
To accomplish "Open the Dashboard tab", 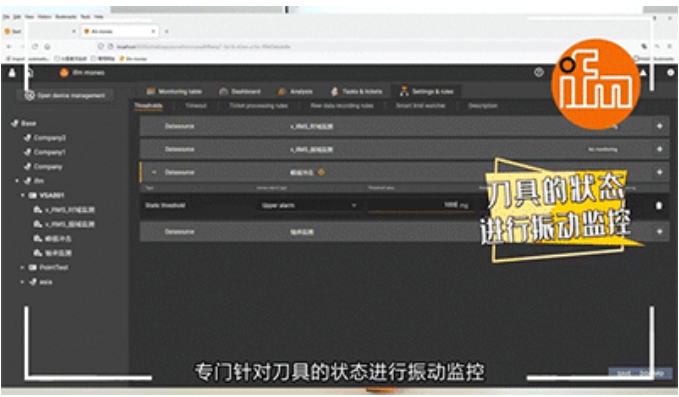I will 239,91.
